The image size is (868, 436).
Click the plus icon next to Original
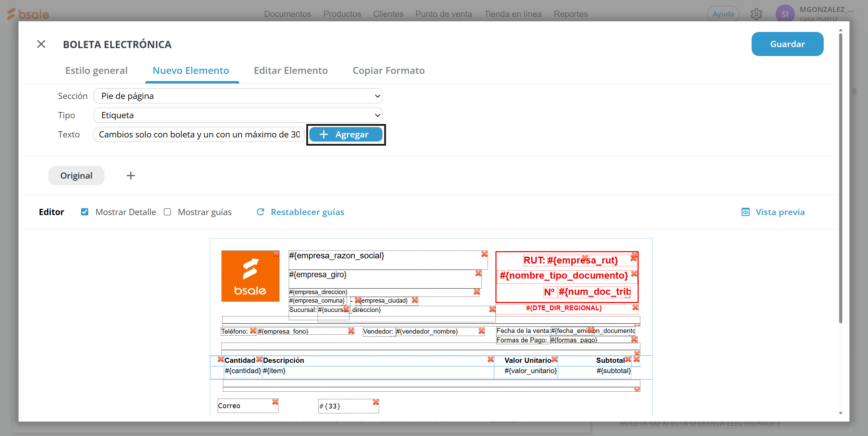click(x=130, y=176)
